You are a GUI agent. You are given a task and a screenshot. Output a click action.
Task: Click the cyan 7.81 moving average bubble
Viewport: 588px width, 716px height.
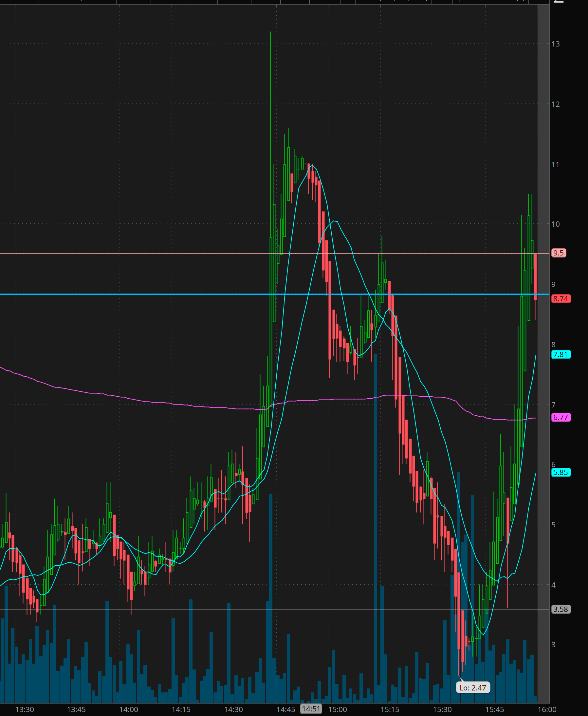(561, 354)
